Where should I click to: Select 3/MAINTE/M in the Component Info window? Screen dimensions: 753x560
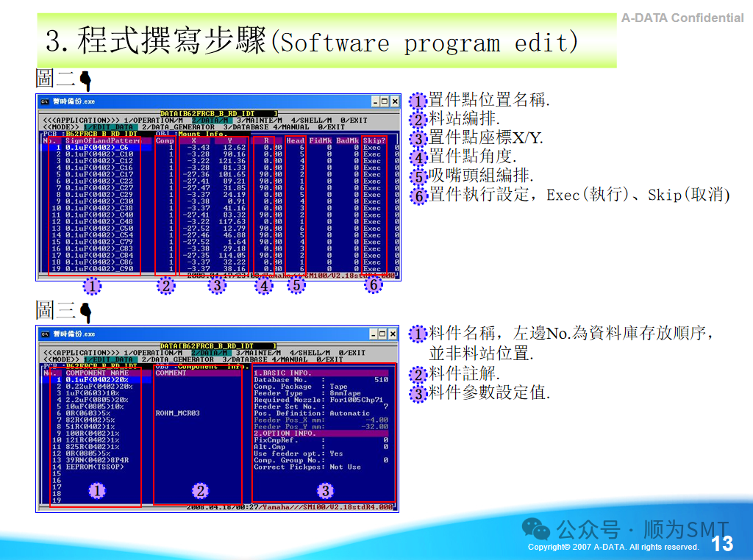[x=258, y=353]
